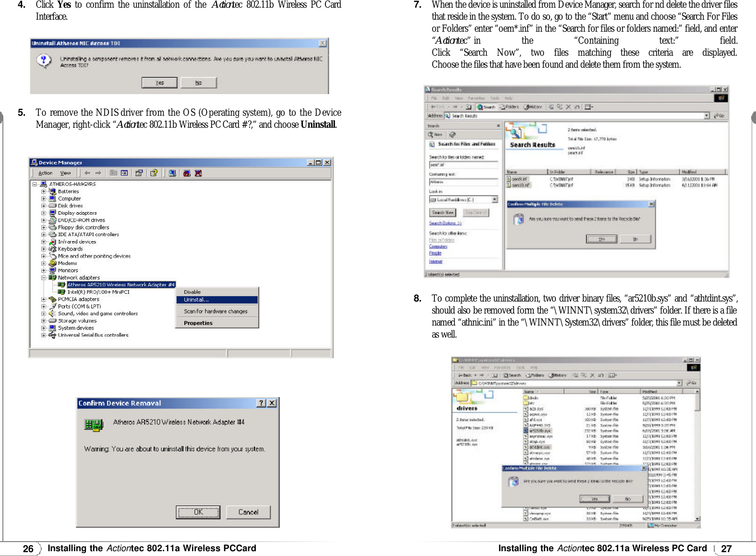Click the Search Options link
The height and width of the screenshot is (556, 756).
tap(445, 223)
